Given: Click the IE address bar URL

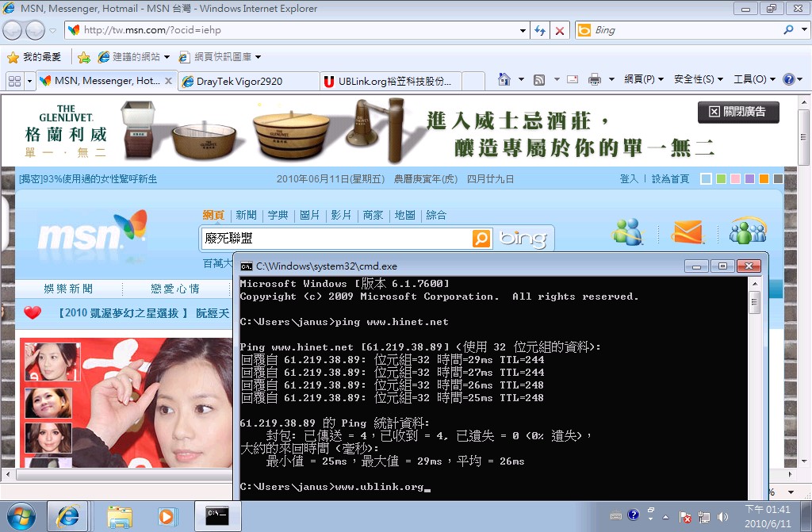Looking at the screenshot, I should [152, 30].
